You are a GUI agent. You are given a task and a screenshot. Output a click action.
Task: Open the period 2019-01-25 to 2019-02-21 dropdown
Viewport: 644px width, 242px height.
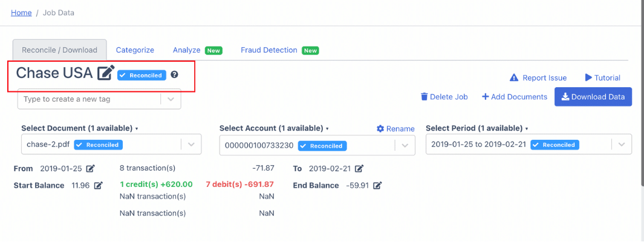[x=529, y=144]
